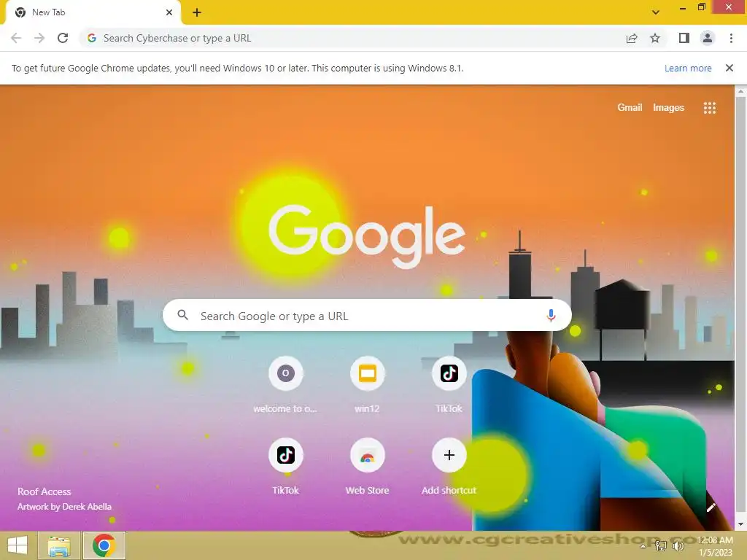This screenshot has height=560, width=747.
Task: Dismiss the Windows update info bar
Action: [x=729, y=68]
